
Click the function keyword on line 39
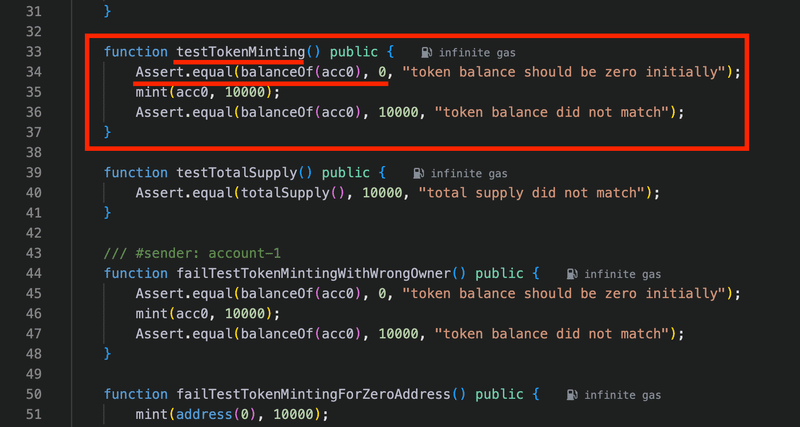pyautogui.click(x=135, y=173)
